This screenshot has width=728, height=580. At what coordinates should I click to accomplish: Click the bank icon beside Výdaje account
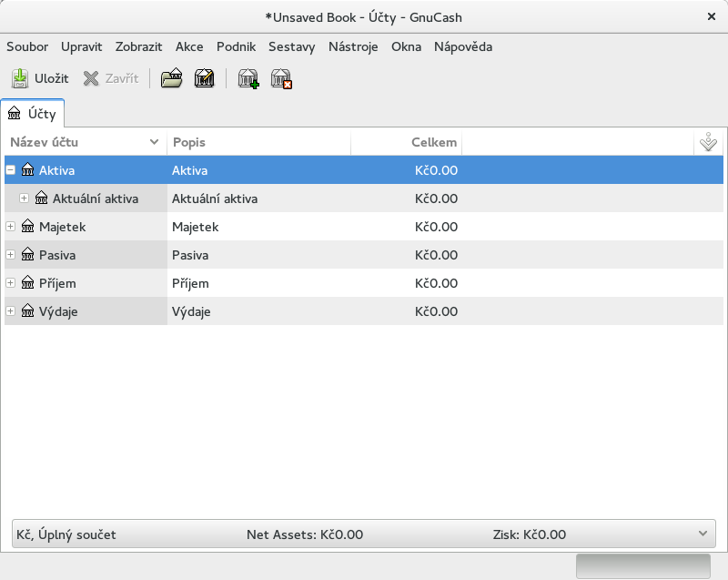27,311
